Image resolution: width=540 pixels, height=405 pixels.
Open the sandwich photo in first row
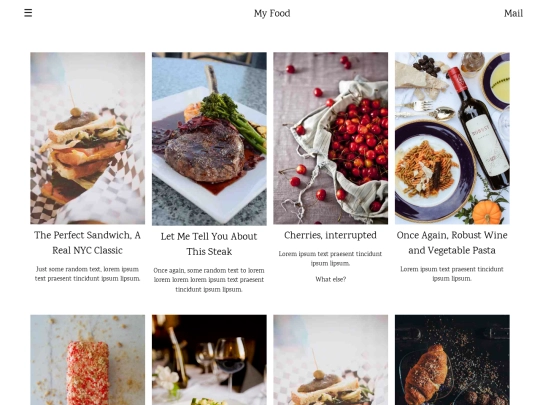(87, 138)
